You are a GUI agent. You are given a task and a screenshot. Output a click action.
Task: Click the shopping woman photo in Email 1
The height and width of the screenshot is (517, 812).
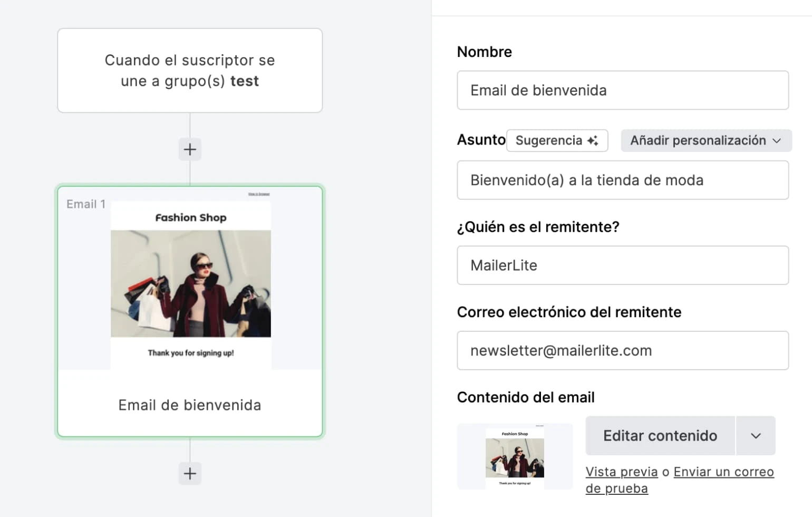click(x=191, y=283)
